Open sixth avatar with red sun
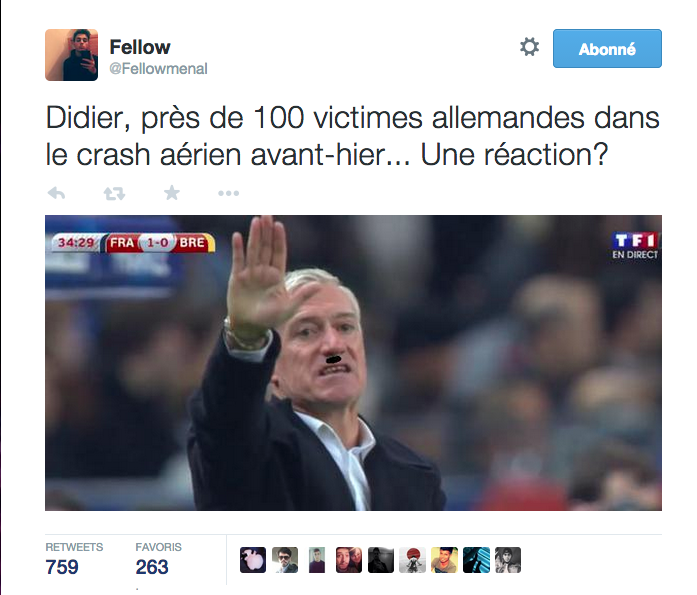This screenshot has width=697, height=595. (413, 560)
